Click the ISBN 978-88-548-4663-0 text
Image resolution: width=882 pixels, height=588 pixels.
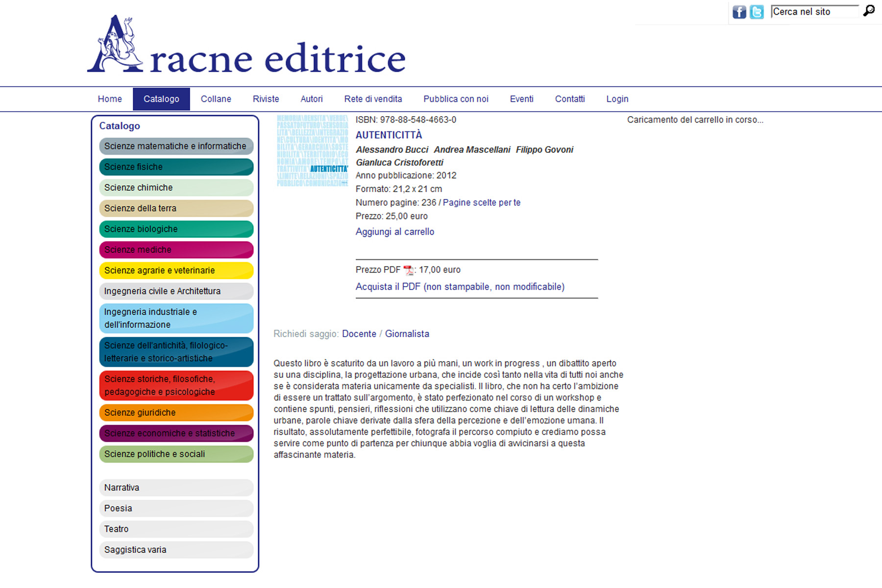pos(406,120)
